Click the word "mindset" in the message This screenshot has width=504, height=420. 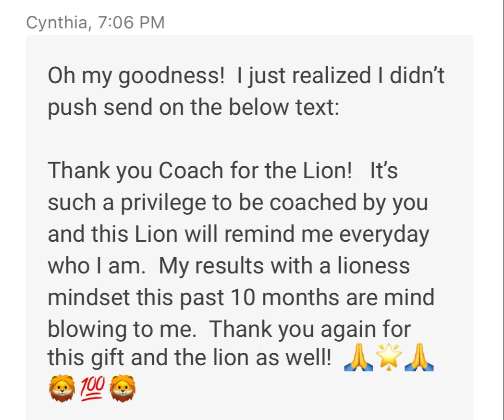click(x=89, y=297)
